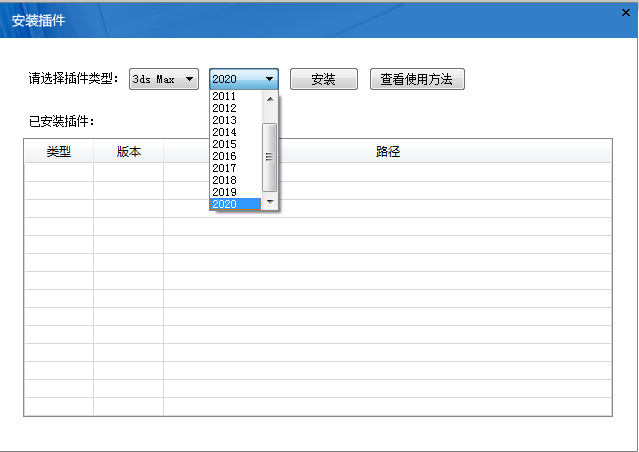The height and width of the screenshot is (452, 639).
Task: Select 2012 from the version list
Action: 225,108
